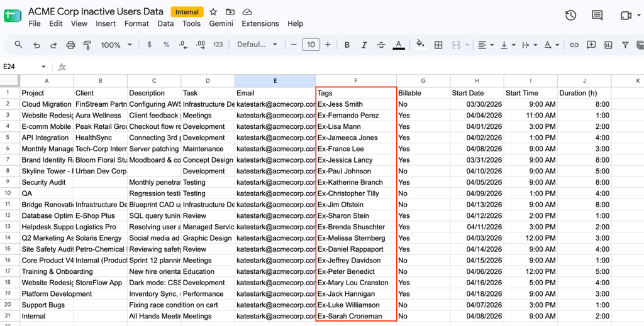Click the borders grid icon
Screen dimensions: 644x326
tap(438, 45)
